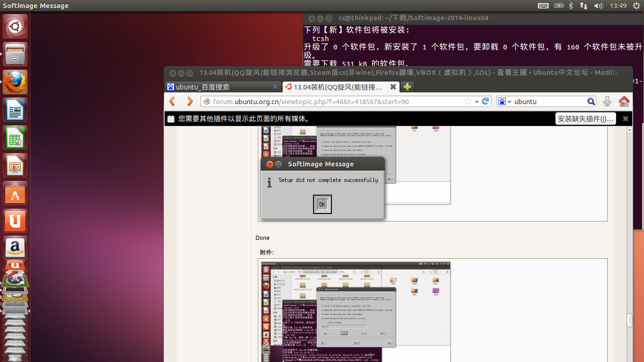Screen dimensions: 644x362
Task: Dismiss the missing plugin notification bar
Action: point(625,119)
